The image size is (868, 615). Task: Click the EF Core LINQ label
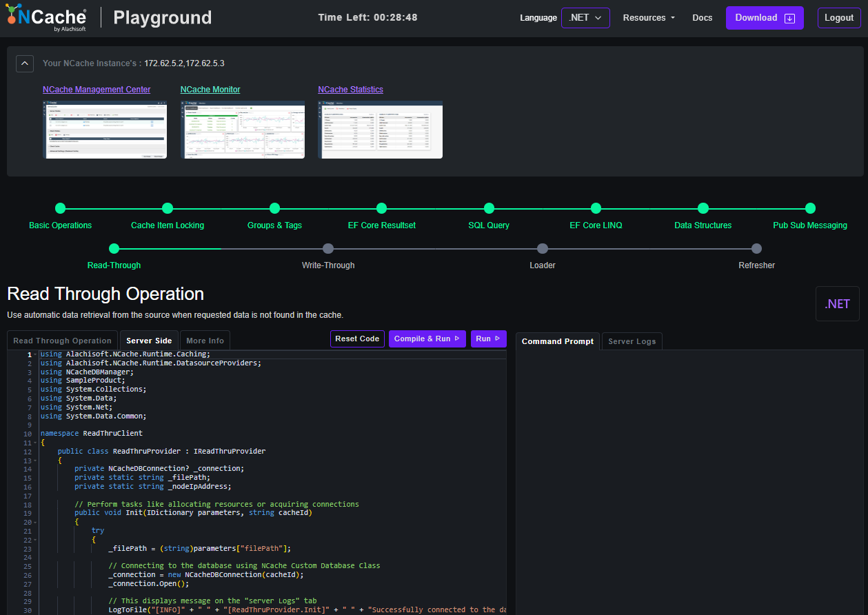click(596, 225)
